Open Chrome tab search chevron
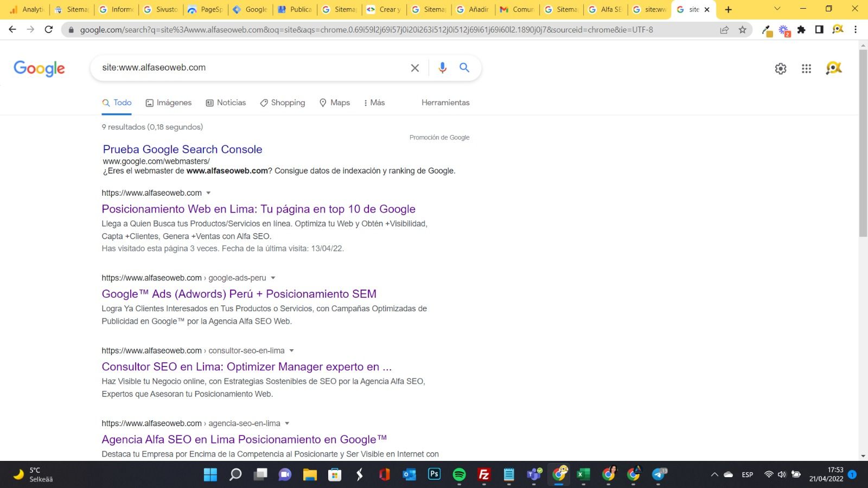 [777, 9]
